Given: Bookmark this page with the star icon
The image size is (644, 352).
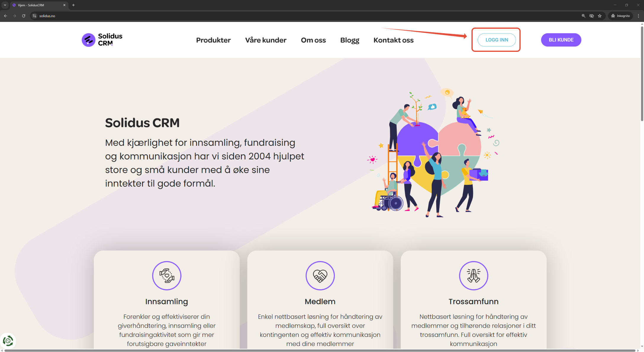Looking at the screenshot, I should coord(600,16).
